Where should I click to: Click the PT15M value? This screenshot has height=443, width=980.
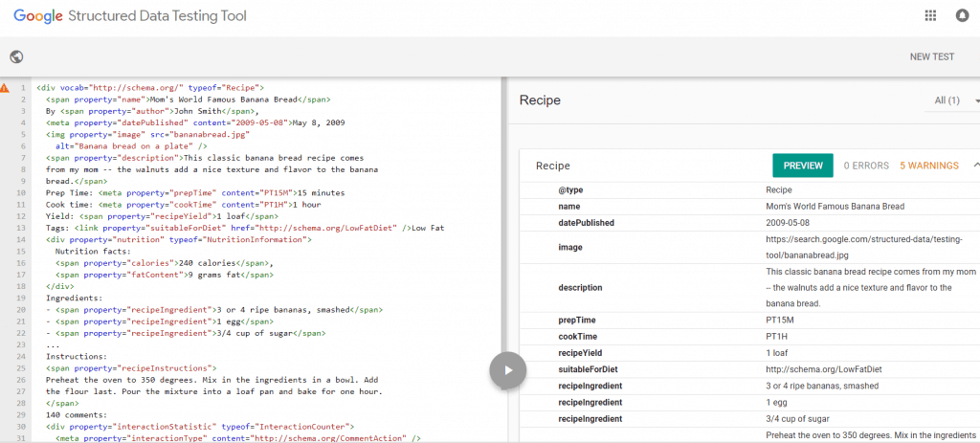[780, 320]
